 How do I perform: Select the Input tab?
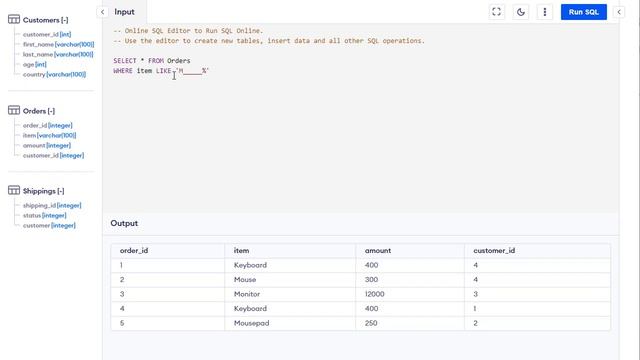(124, 12)
